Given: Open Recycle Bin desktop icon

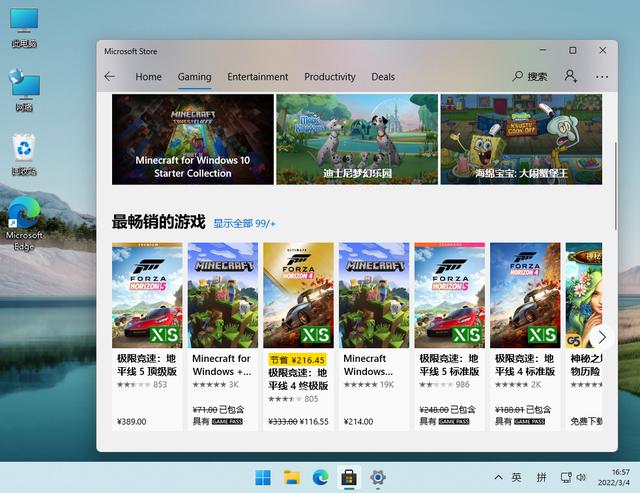Looking at the screenshot, I should 24,154.
